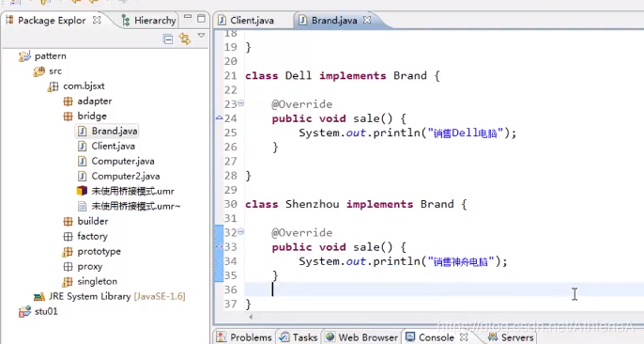The width and height of the screenshot is (644, 344).
Task: Select the Console tab
Action: pyautogui.click(x=430, y=337)
